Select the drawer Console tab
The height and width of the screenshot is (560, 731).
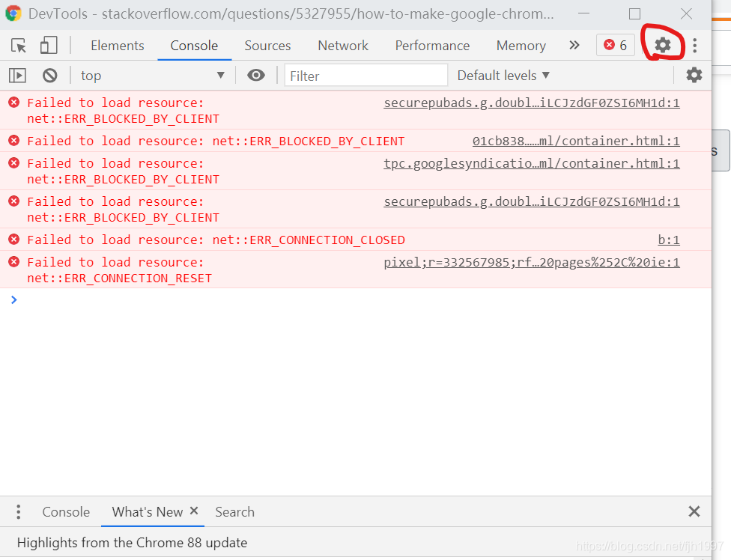pos(66,512)
